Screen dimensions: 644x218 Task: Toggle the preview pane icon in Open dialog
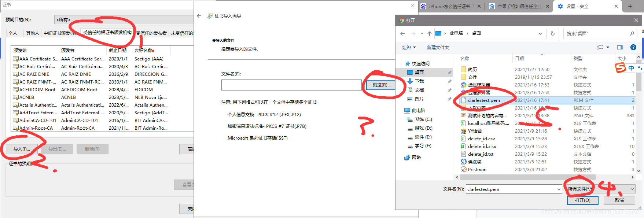(620, 47)
